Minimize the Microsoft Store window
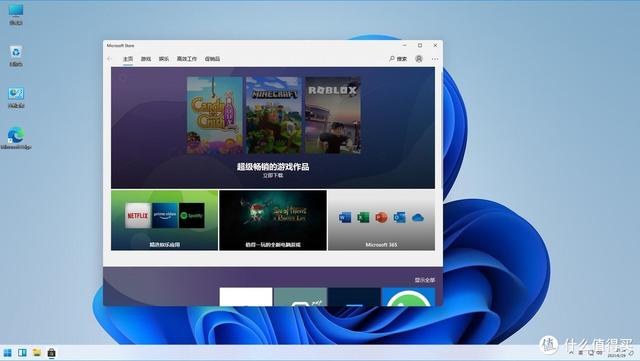 pyautogui.click(x=404, y=45)
